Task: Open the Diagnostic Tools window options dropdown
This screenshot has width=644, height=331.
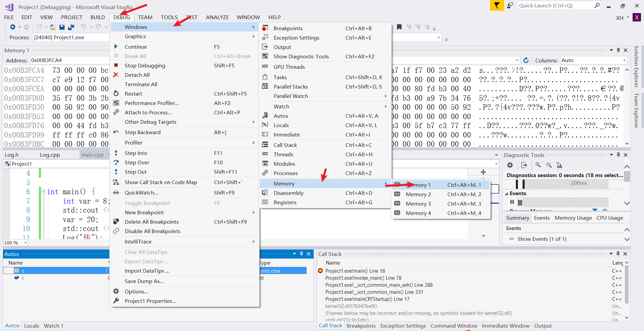Action: coord(611,155)
